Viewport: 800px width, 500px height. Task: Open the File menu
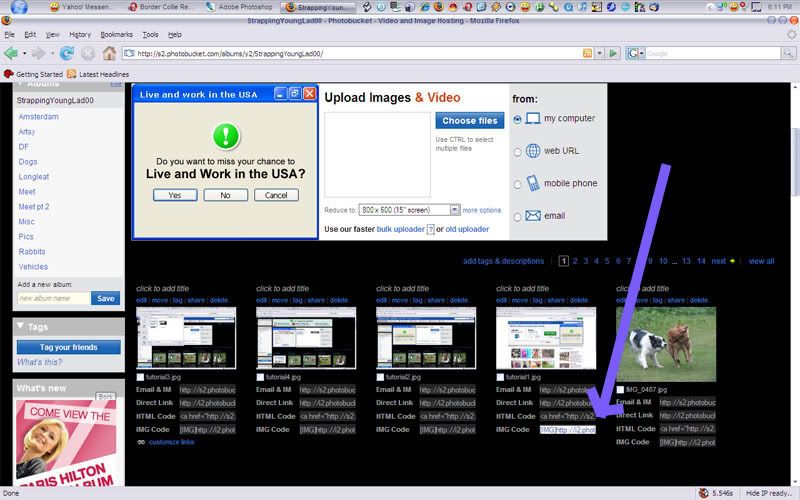10,34
